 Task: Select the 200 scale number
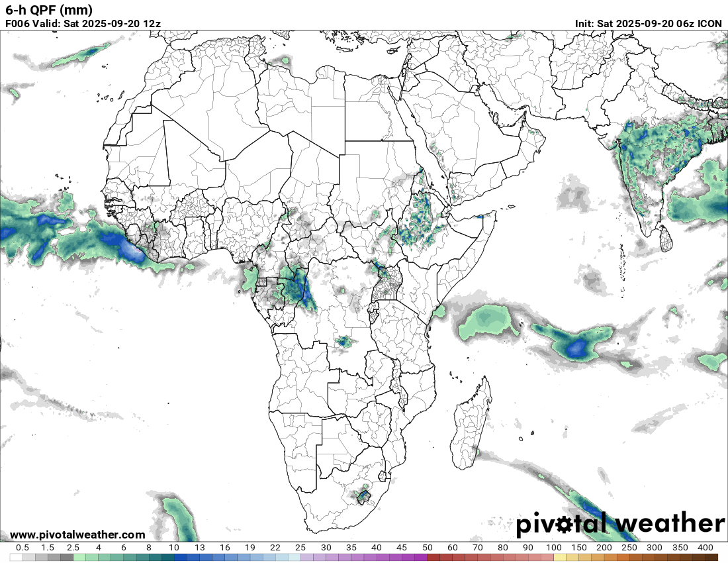604,548
